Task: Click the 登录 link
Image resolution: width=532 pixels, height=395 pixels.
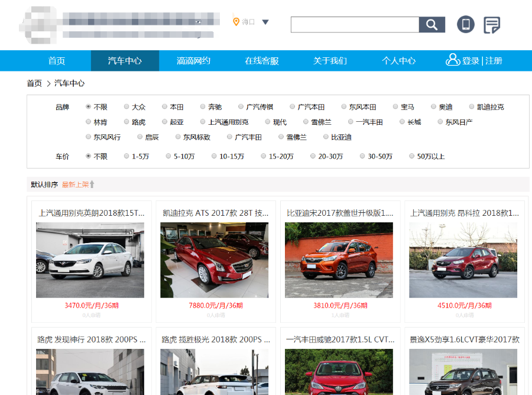Action: pyautogui.click(x=471, y=61)
